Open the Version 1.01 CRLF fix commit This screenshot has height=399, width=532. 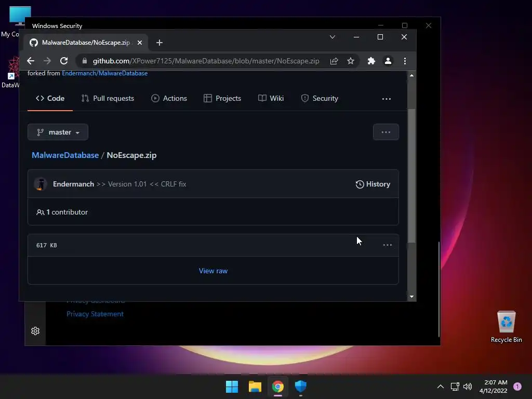coord(141,184)
